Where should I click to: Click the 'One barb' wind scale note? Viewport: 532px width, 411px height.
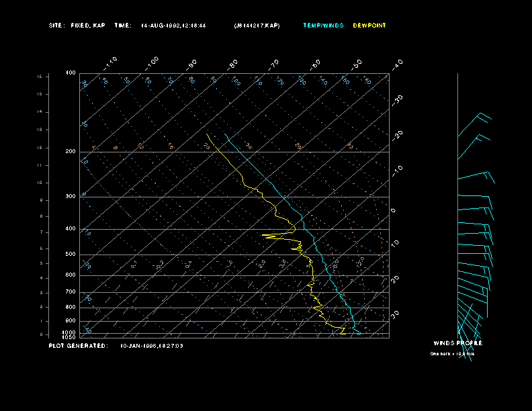click(452, 354)
